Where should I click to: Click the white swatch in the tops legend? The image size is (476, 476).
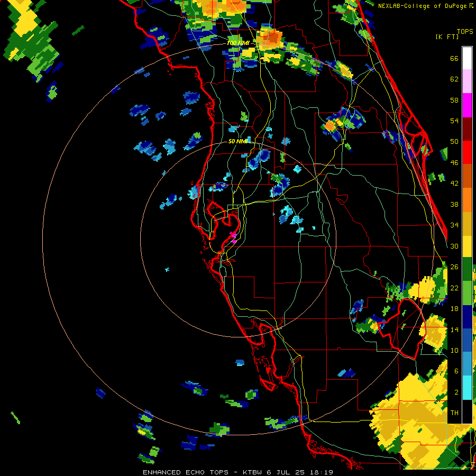[x=467, y=58]
